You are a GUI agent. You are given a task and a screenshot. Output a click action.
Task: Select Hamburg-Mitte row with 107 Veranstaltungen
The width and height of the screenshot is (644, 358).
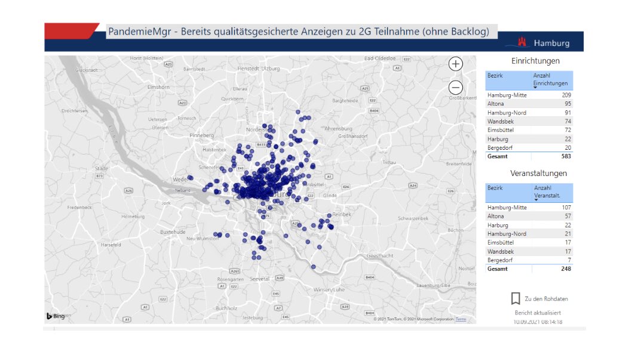(529, 208)
